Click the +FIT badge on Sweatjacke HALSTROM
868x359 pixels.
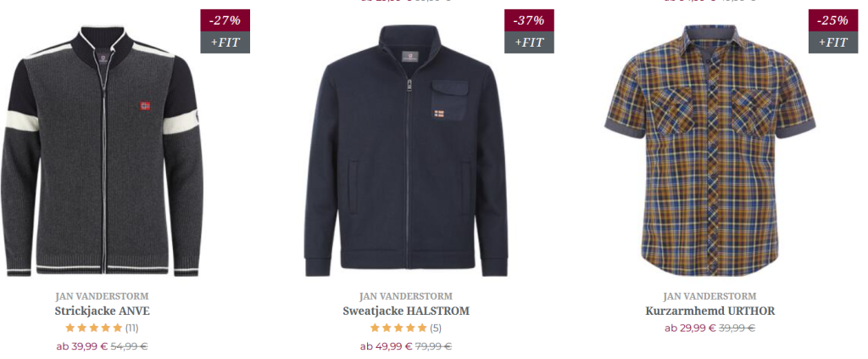pyautogui.click(x=529, y=42)
